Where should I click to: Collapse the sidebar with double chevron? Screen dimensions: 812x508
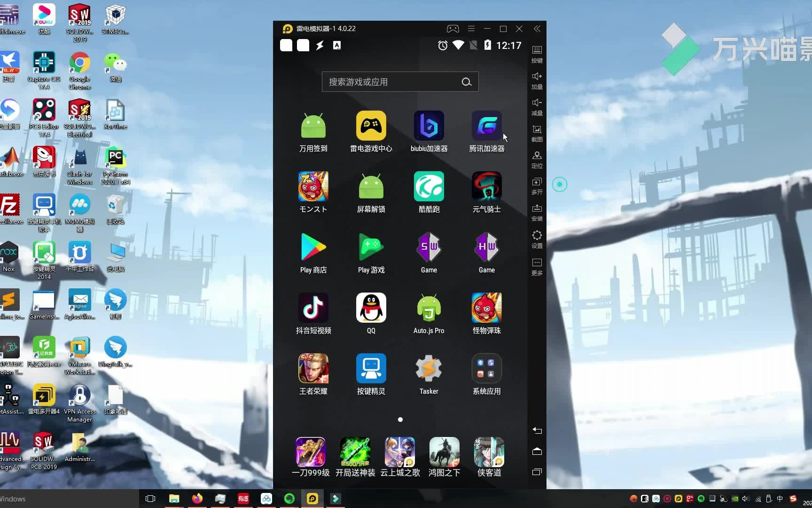(x=537, y=29)
